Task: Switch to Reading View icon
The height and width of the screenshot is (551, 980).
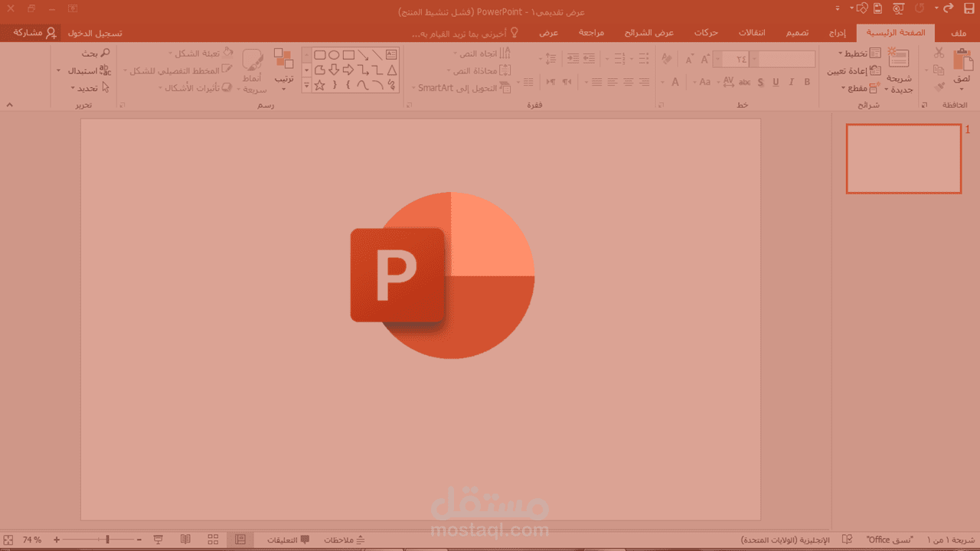Action: (185, 540)
